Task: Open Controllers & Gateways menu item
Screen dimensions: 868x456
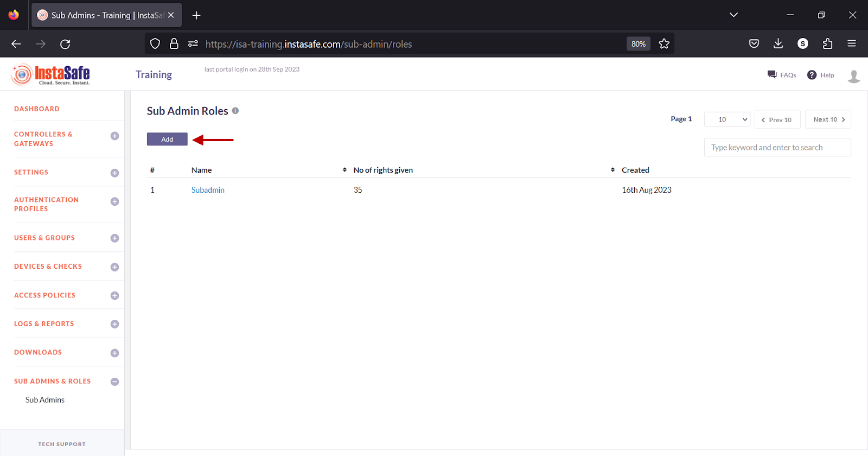Action: click(43, 139)
